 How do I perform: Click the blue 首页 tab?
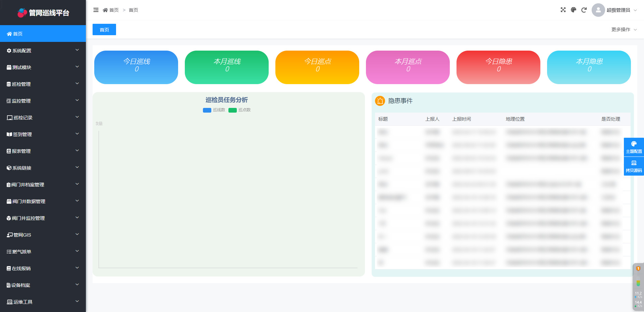pyautogui.click(x=104, y=29)
